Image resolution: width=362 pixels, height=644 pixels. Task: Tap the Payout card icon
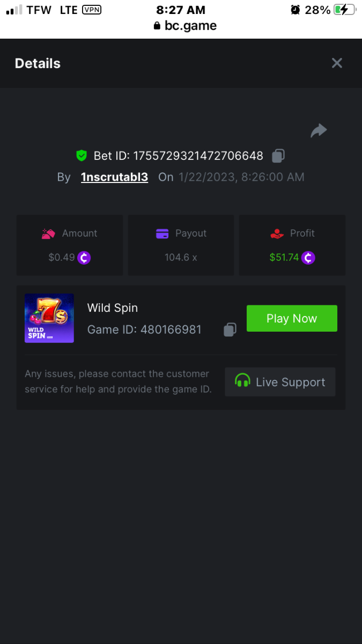tap(162, 233)
